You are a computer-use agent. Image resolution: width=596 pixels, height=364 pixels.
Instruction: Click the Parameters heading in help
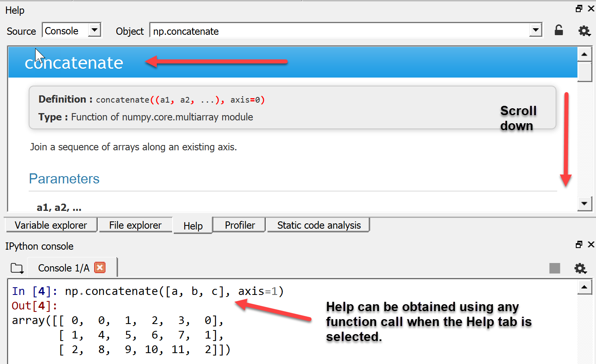(x=64, y=179)
